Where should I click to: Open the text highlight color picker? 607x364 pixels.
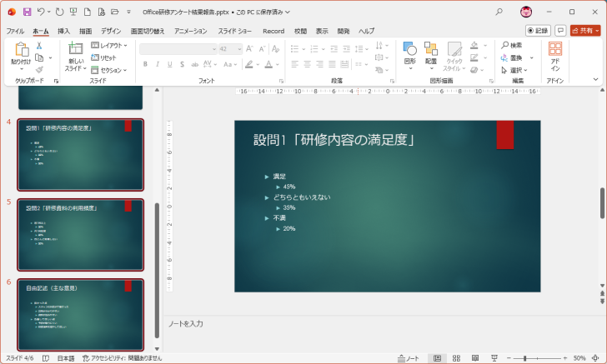pyautogui.click(x=249, y=64)
